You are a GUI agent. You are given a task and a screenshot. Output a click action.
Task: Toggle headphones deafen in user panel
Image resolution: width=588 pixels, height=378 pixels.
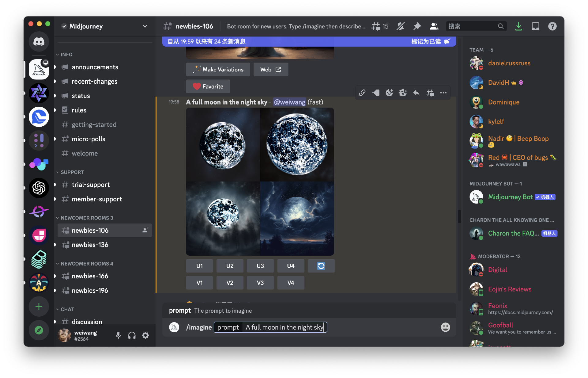point(132,335)
